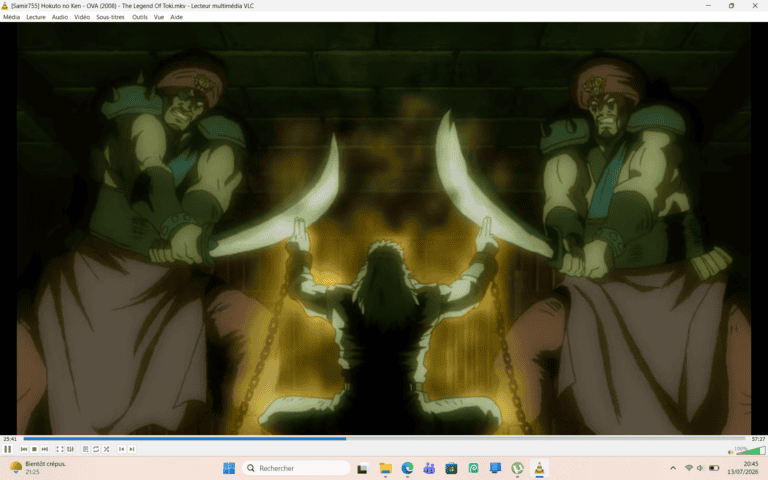
Task: Open the Lecture menu
Action: 36,17
